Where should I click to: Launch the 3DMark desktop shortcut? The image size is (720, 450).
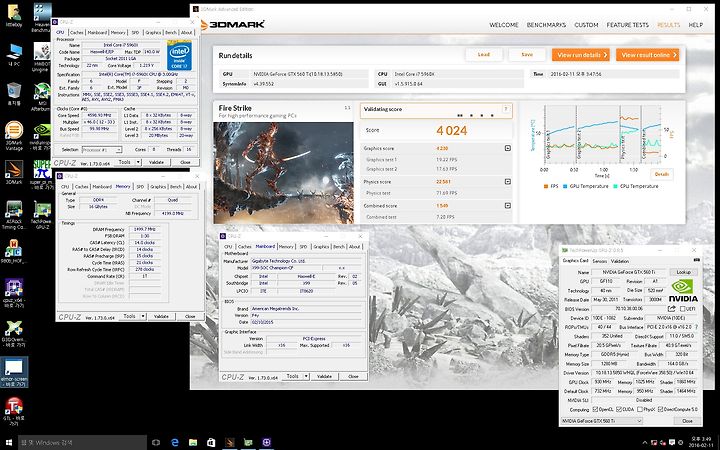[x=14, y=172]
